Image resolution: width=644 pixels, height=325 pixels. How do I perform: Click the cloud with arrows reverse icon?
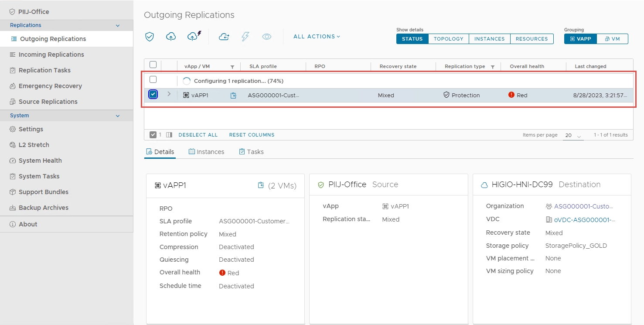coord(224,37)
